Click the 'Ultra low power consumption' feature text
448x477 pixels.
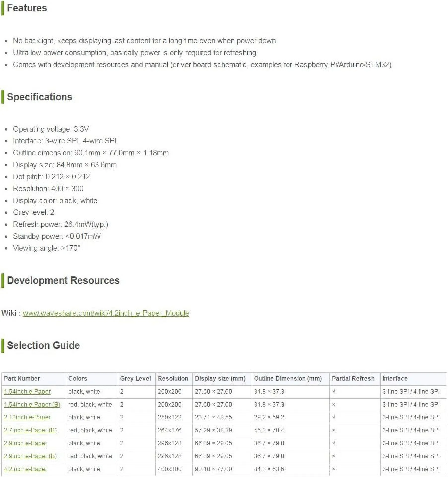tap(134, 53)
